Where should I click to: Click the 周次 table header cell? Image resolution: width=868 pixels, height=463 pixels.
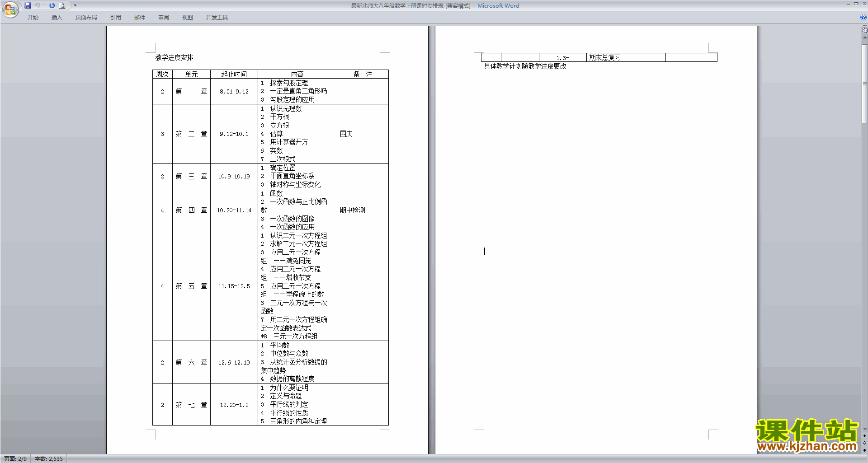click(x=162, y=74)
